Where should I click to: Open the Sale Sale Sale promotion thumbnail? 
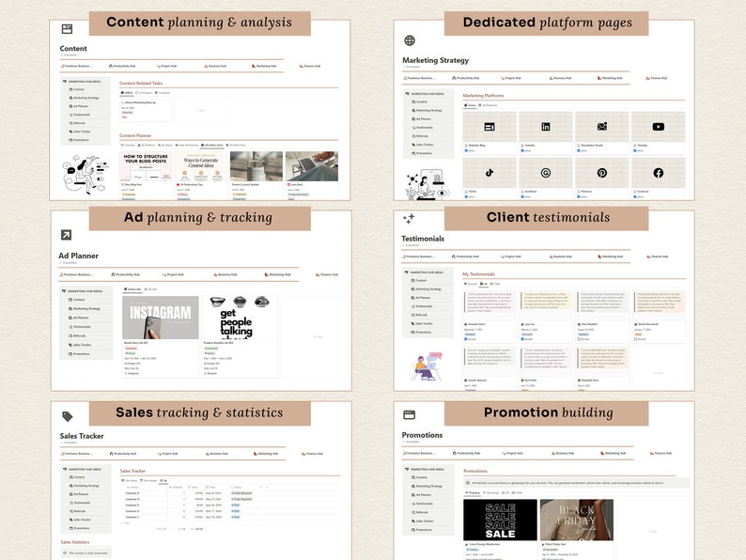[500, 520]
